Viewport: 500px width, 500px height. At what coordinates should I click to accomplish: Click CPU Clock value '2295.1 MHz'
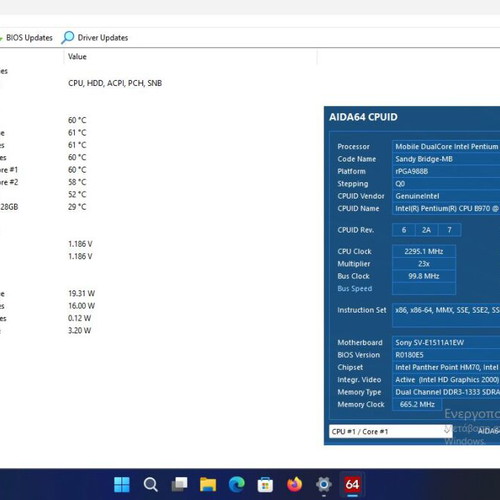(x=424, y=251)
